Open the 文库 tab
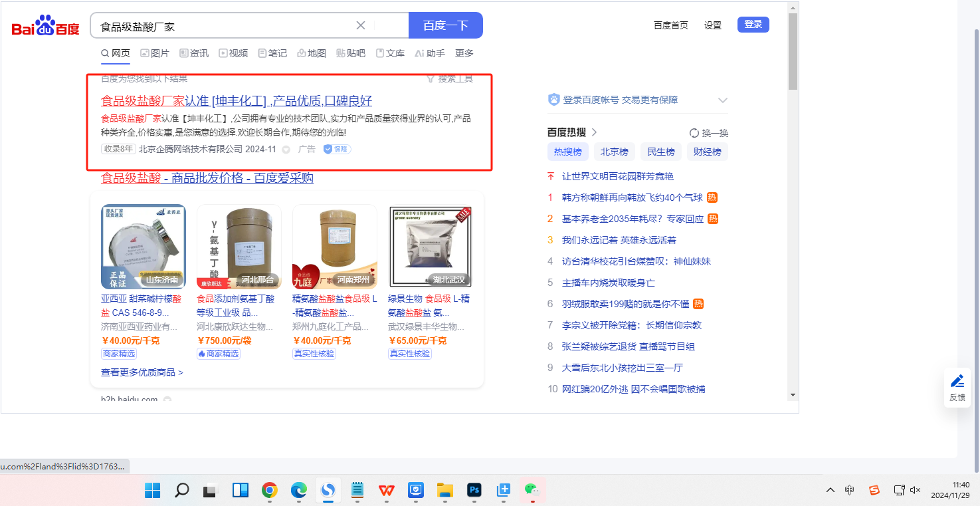980x506 pixels. click(390, 53)
